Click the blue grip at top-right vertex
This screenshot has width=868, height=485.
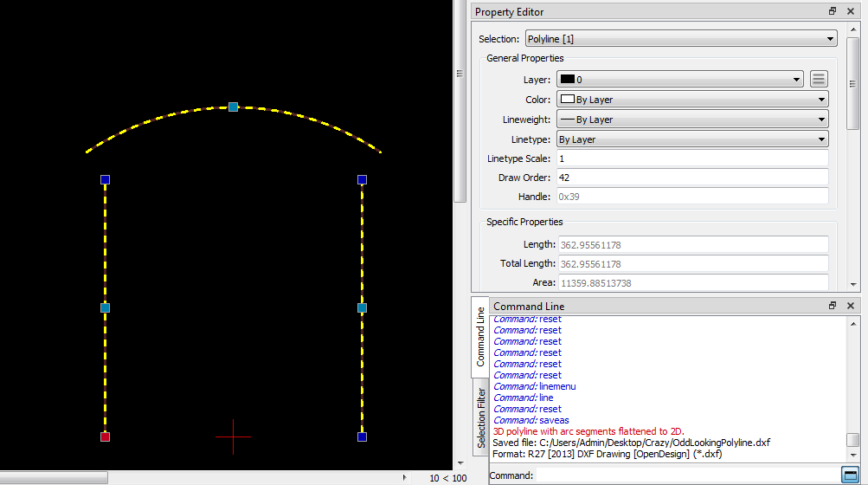(x=362, y=179)
